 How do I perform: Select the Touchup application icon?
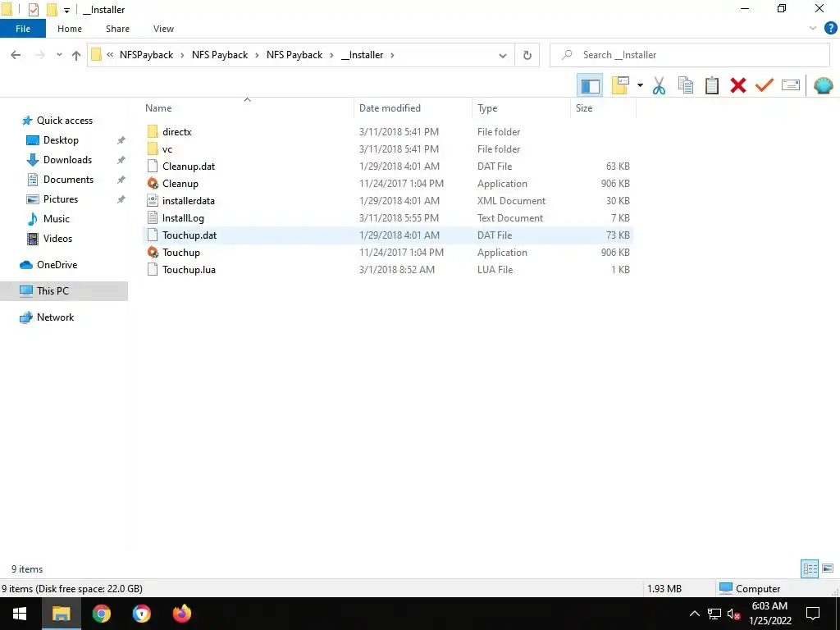pyautogui.click(x=153, y=253)
